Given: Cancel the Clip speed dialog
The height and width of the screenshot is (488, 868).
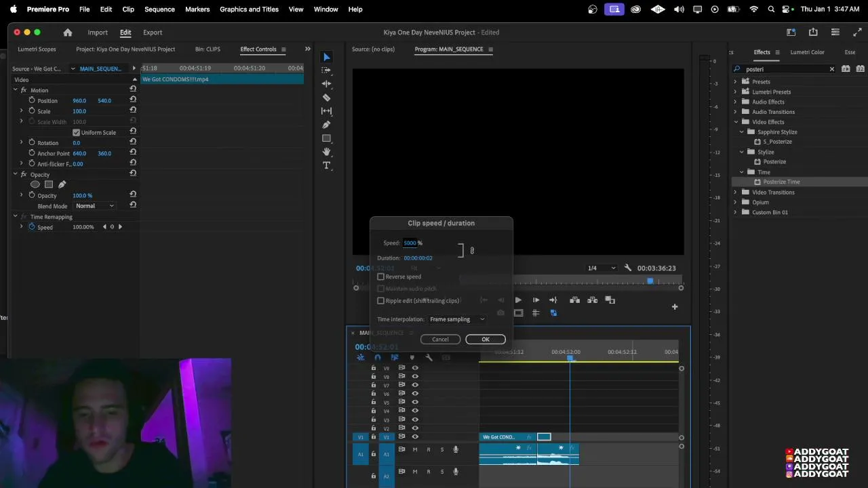Looking at the screenshot, I should click(x=440, y=340).
